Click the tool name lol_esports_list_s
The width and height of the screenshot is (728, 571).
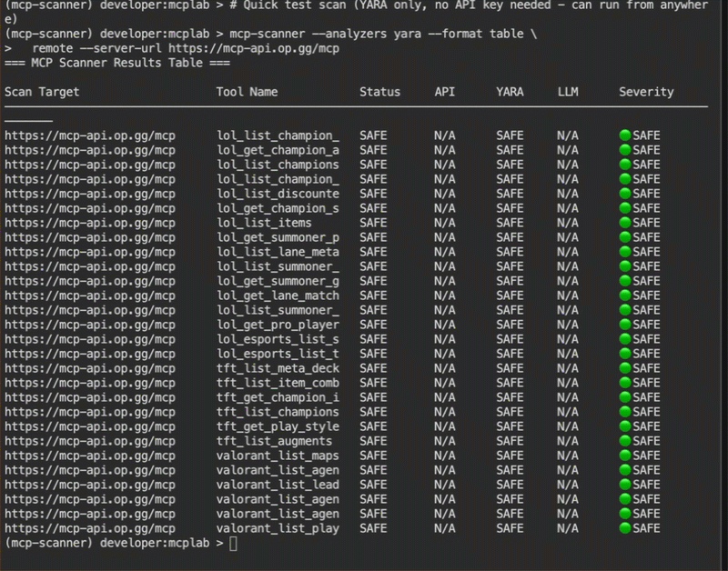tap(278, 339)
